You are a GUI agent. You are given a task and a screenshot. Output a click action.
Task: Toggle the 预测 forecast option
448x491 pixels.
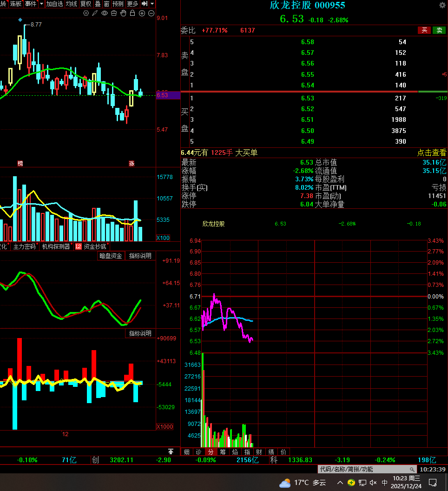coord(118,4)
